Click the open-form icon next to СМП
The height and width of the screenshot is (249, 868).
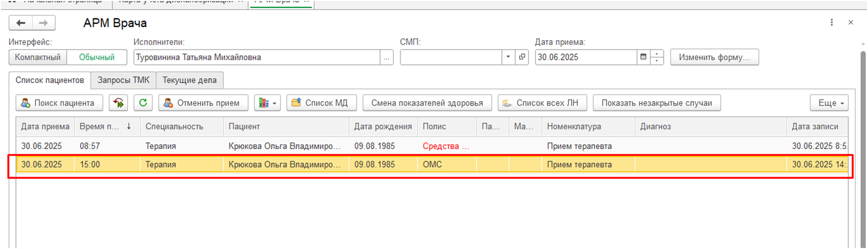pyautogui.click(x=522, y=57)
